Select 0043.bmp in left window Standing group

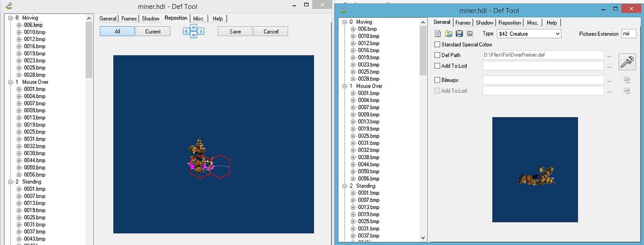(x=35, y=239)
